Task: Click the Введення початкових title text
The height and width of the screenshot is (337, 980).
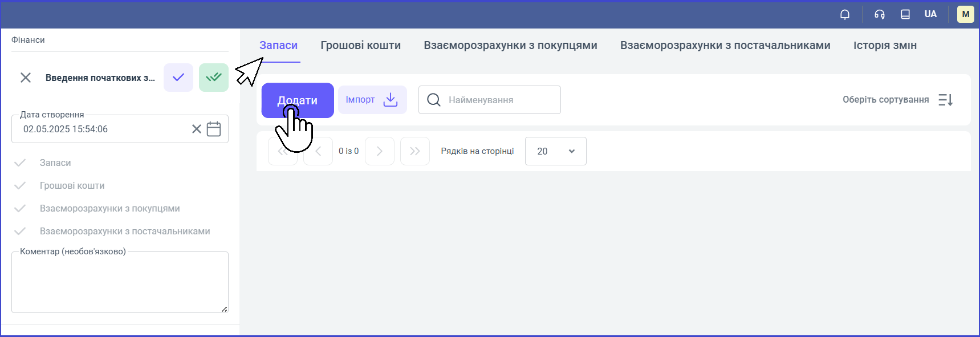Action: (100, 78)
